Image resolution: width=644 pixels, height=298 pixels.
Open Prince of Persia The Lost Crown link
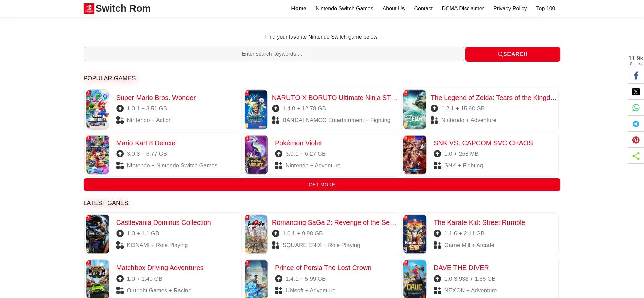click(x=323, y=268)
